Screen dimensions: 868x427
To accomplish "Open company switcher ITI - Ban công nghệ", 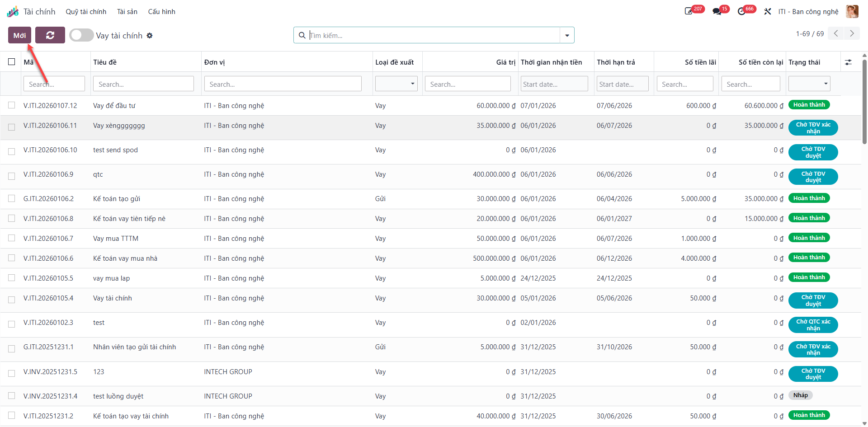I will [x=808, y=11].
